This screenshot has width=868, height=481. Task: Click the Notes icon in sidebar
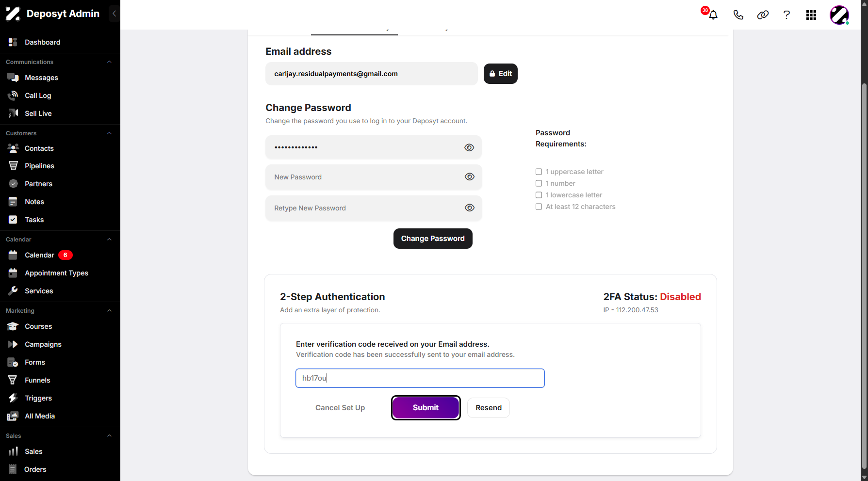coord(13,202)
